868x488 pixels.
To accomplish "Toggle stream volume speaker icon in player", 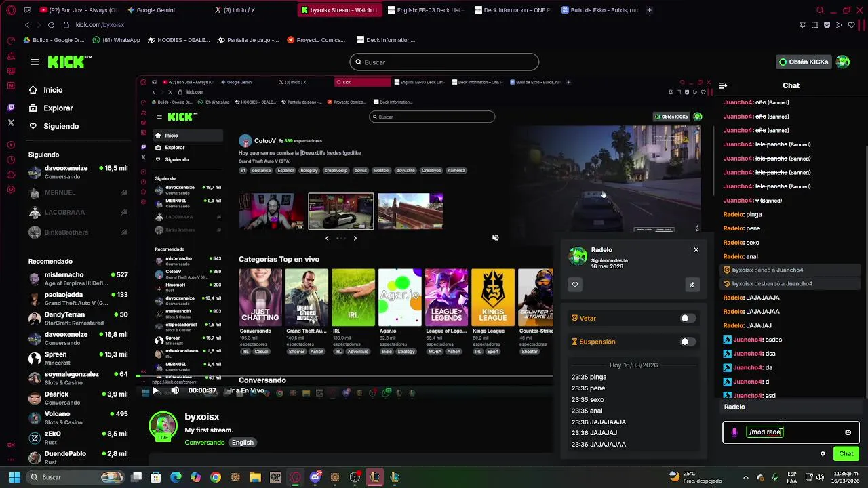I will [175, 390].
